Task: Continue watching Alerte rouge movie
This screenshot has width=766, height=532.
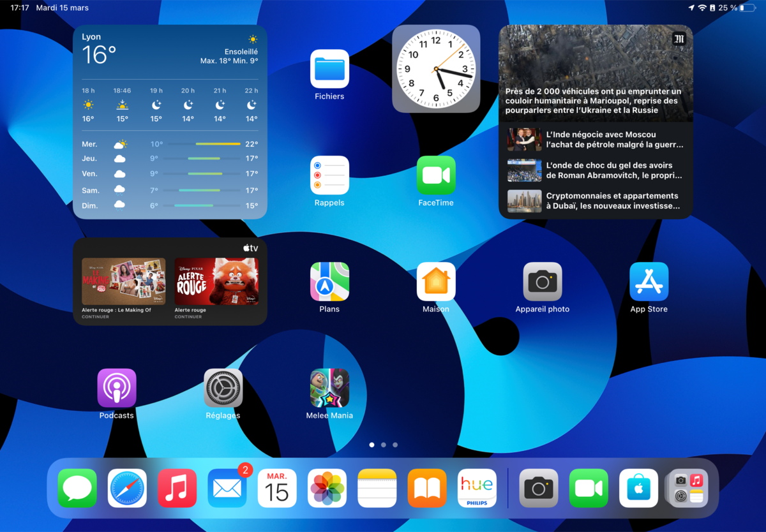Action: point(216,288)
